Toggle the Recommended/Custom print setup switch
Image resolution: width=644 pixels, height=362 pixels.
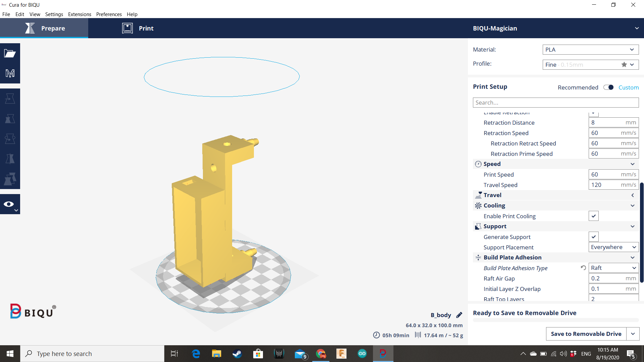coord(608,87)
